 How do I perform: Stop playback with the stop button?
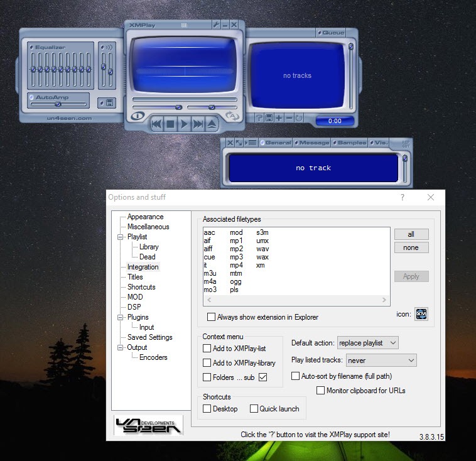coord(170,124)
